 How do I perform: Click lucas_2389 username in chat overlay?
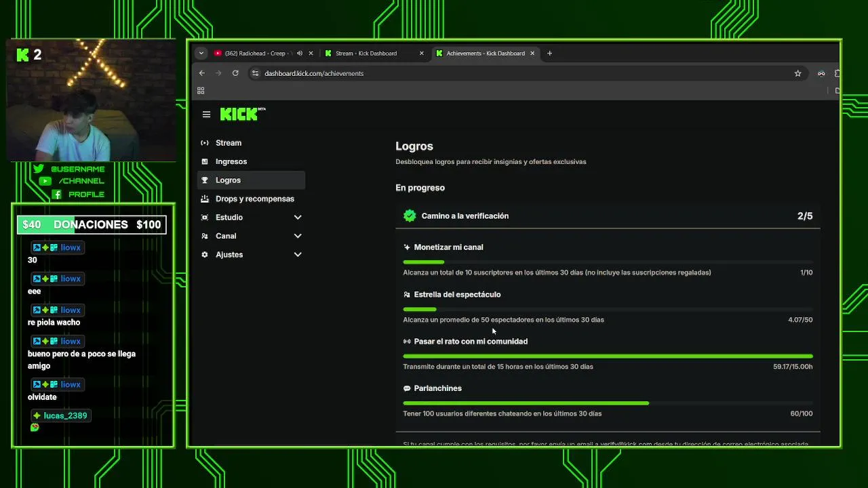coord(65,415)
